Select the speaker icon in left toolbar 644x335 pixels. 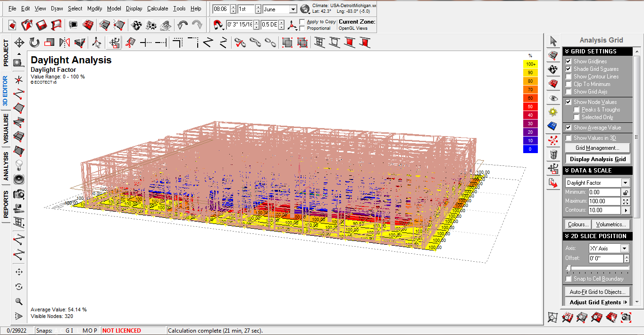[x=19, y=180]
